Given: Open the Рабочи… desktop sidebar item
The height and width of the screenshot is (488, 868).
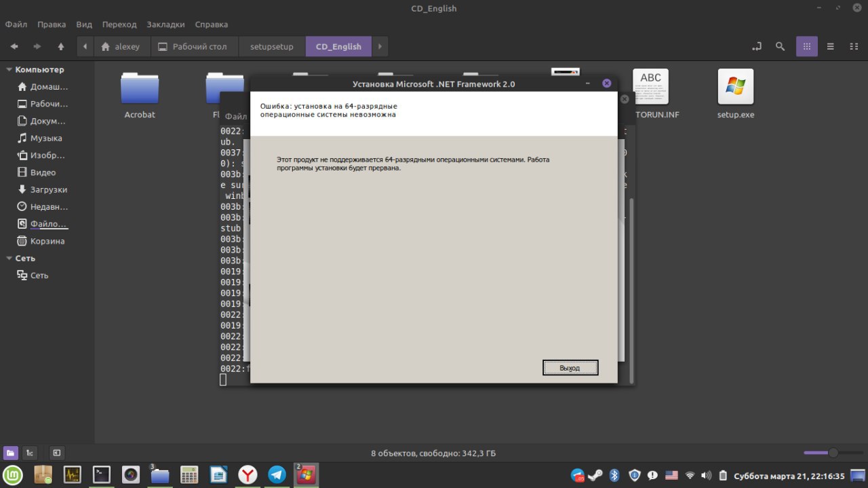Looking at the screenshot, I should [x=43, y=104].
